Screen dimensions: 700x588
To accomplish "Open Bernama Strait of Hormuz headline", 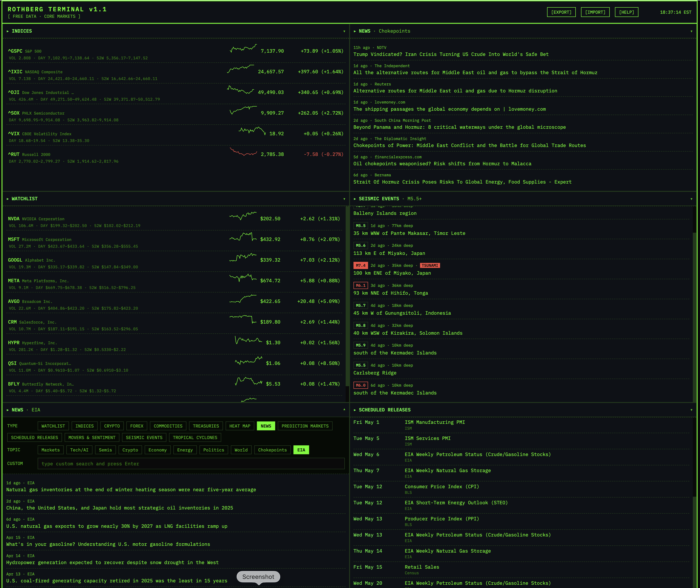I will 462,182.
